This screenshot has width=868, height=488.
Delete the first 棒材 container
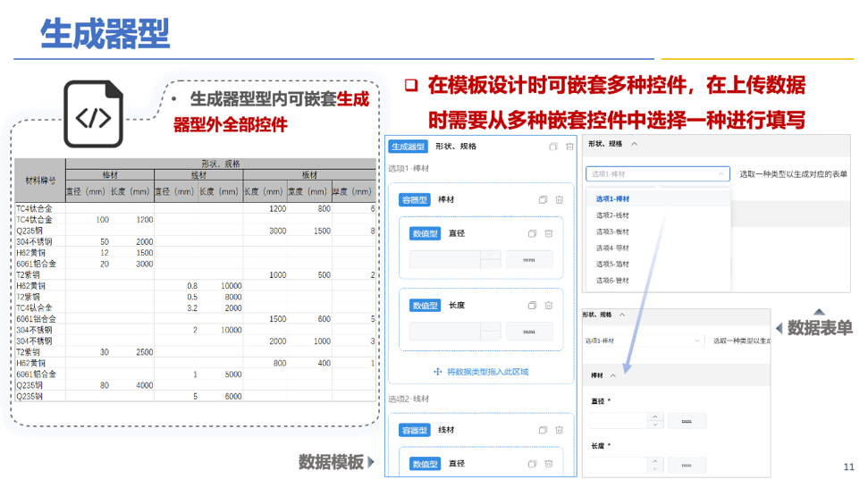point(560,200)
